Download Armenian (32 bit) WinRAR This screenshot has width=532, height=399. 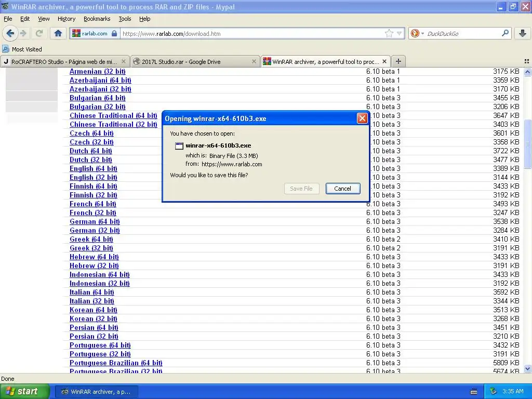click(x=97, y=72)
